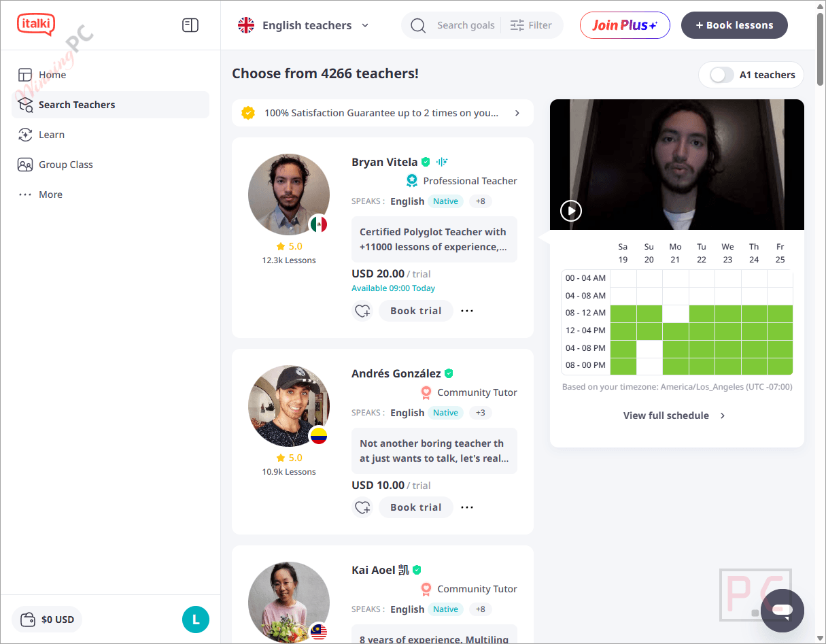Image resolution: width=826 pixels, height=644 pixels.
Task: Click Bryan Vitela's 5.0 rating star
Action: coord(281,246)
